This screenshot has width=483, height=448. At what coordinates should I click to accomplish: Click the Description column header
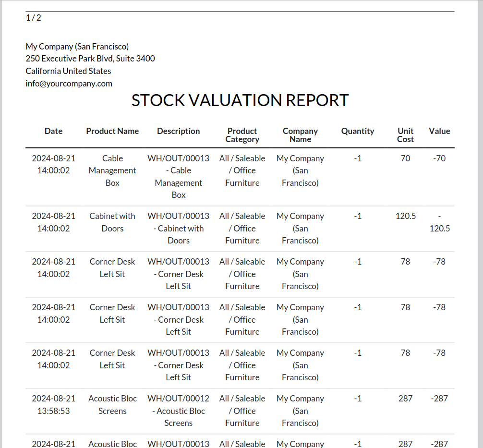tap(178, 131)
